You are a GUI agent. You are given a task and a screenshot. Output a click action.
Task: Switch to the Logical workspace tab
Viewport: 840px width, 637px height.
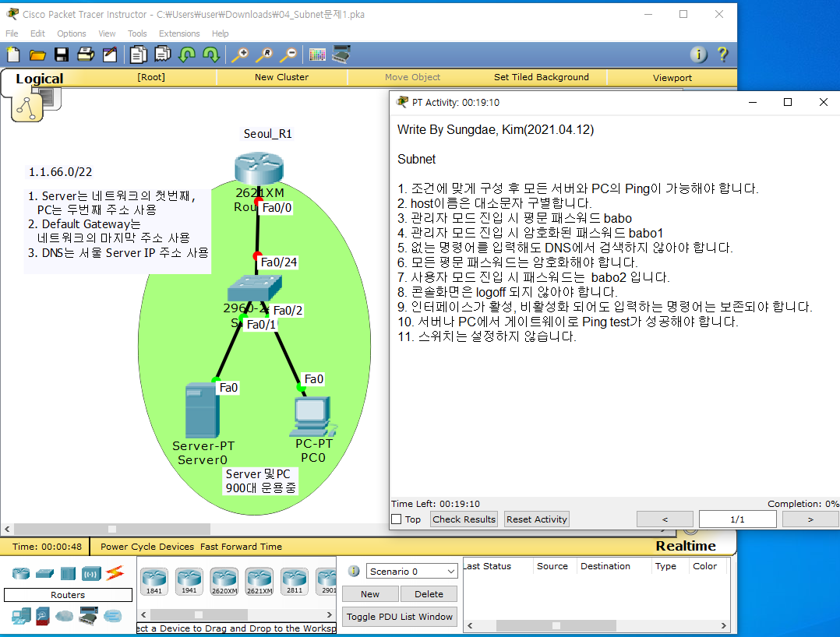click(x=39, y=79)
